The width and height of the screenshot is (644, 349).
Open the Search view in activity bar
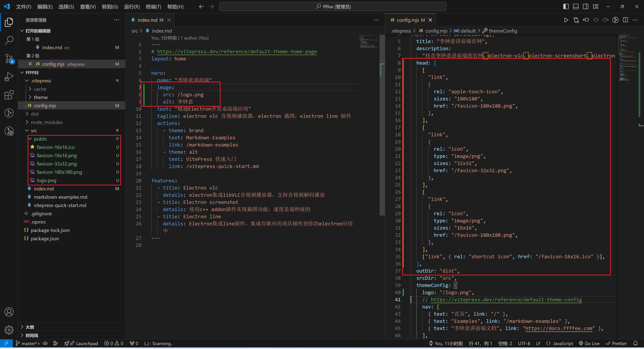point(9,40)
